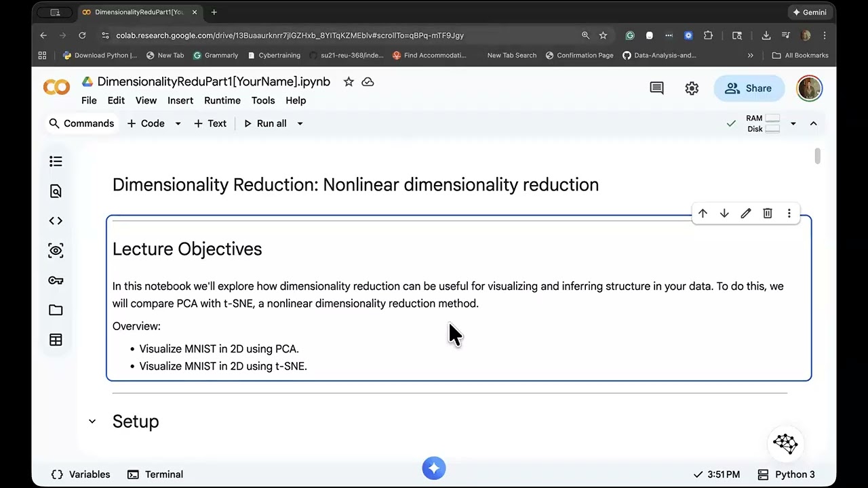Reload the page in browser
This screenshot has height=488, width=868.
click(x=82, y=35)
